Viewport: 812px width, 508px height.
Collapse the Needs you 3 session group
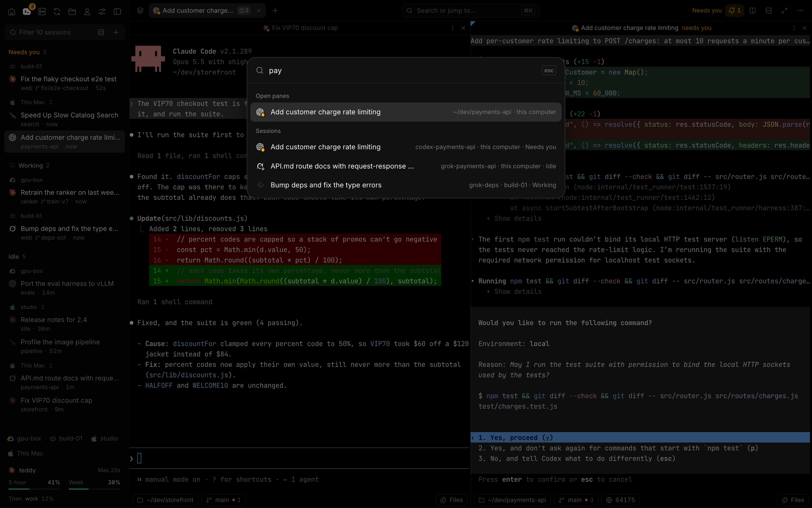[x=27, y=52]
